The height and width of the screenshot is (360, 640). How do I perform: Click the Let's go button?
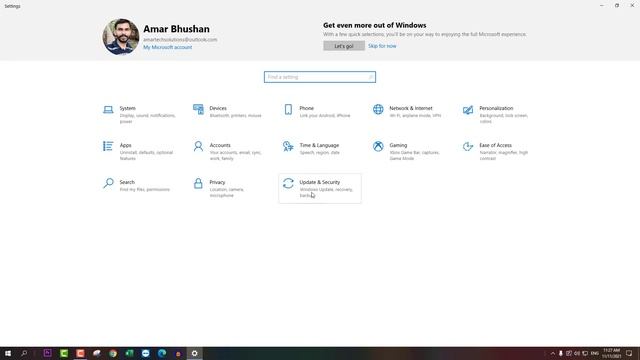[x=344, y=46]
